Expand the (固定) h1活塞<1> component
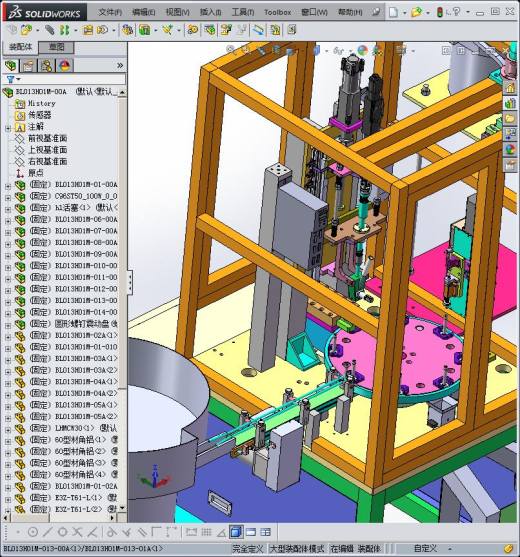 8,209
